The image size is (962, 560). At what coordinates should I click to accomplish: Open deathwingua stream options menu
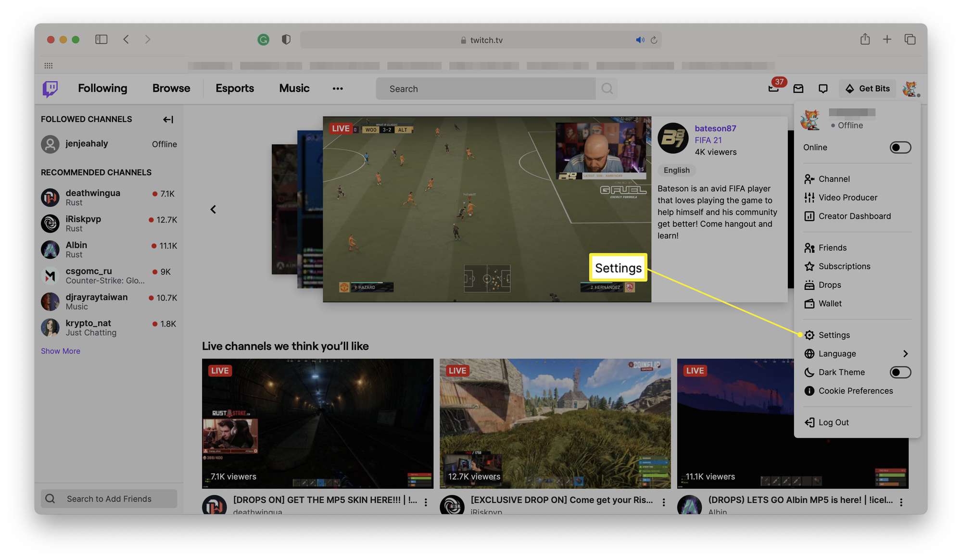(426, 502)
